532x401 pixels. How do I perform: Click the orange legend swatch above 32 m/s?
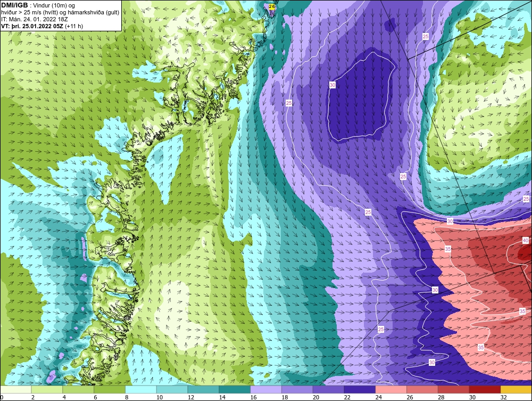[516, 389]
